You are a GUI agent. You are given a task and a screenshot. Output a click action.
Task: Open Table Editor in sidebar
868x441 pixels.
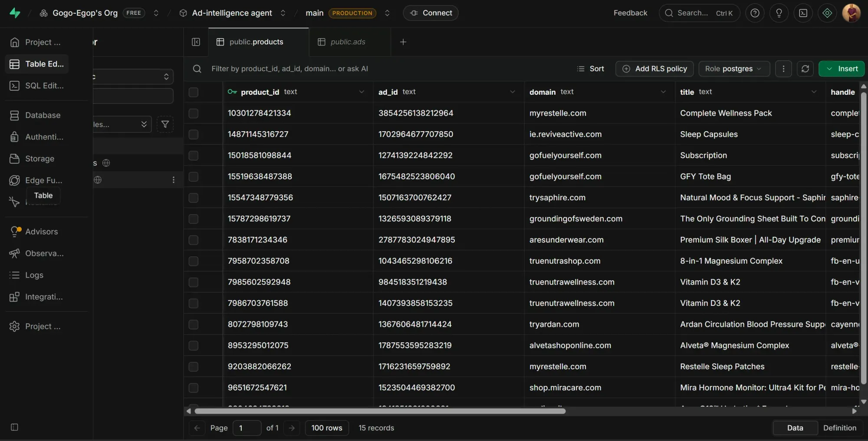coord(36,64)
